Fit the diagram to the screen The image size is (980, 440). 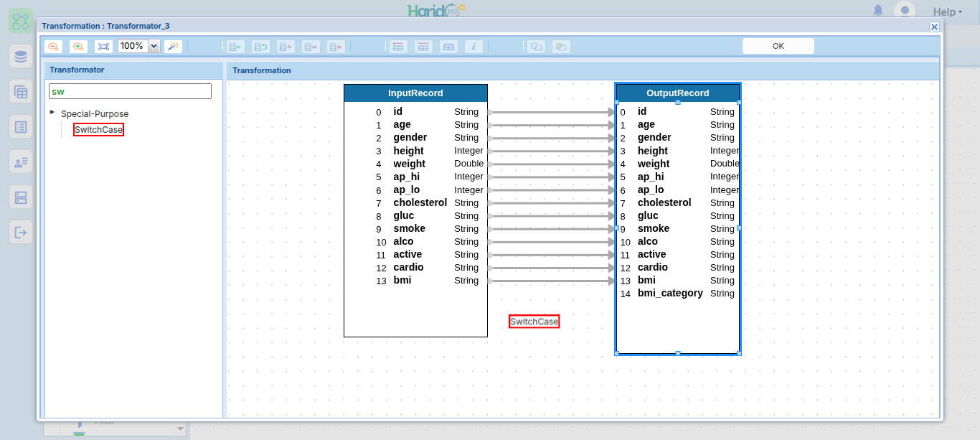pyautogui.click(x=104, y=47)
